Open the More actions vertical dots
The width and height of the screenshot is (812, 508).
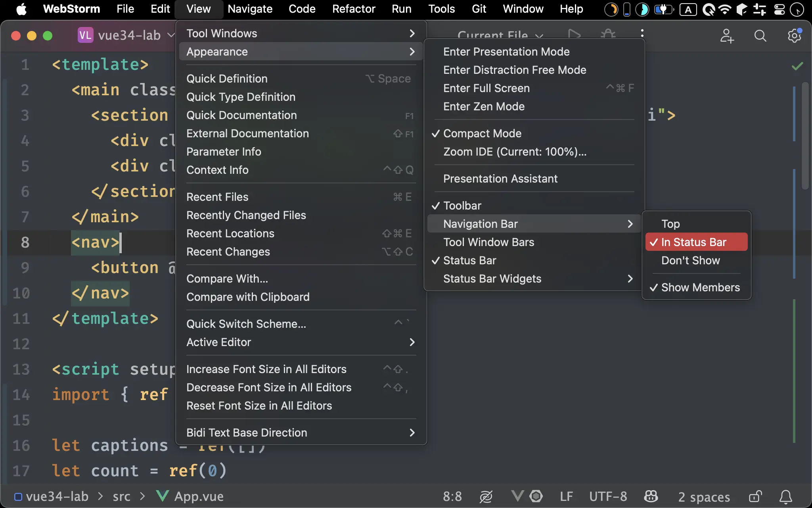pyautogui.click(x=642, y=33)
